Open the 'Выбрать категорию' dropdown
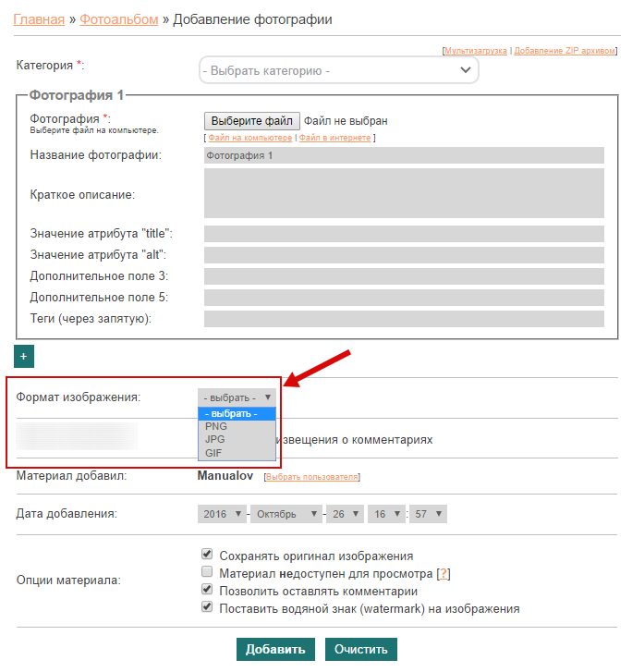 pos(339,70)
